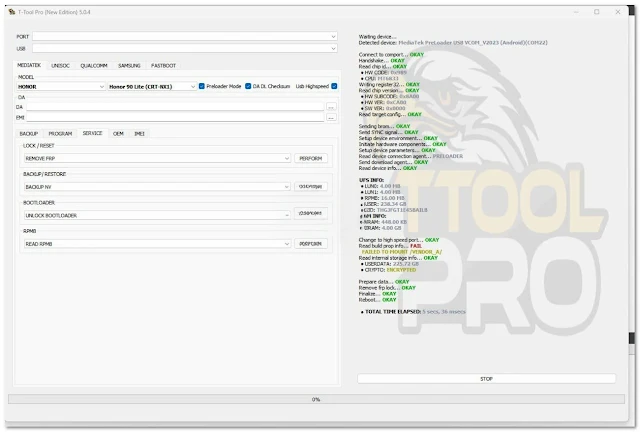This screenshot has height=432, width=640.
Task: Click the 'Remove frp lock... OKAY' log line
Action: click(387, 288)
